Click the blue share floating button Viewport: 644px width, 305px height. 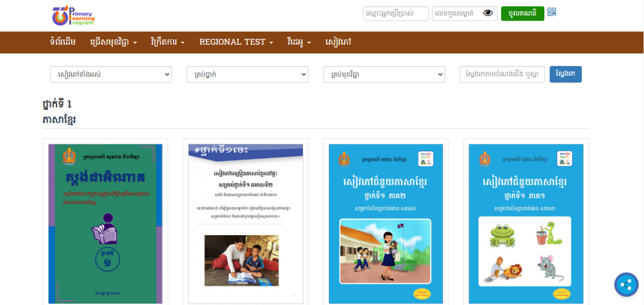coord(626,285)
